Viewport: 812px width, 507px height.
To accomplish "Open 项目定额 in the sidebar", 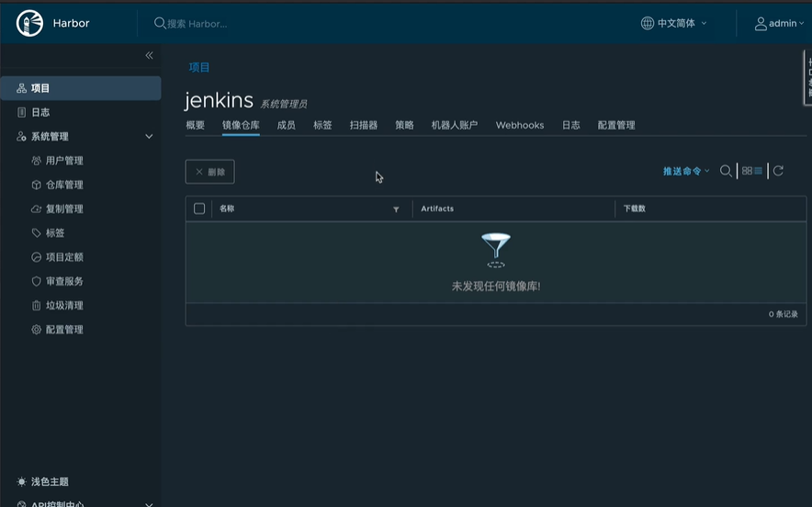I will click(x=64, y=257).
